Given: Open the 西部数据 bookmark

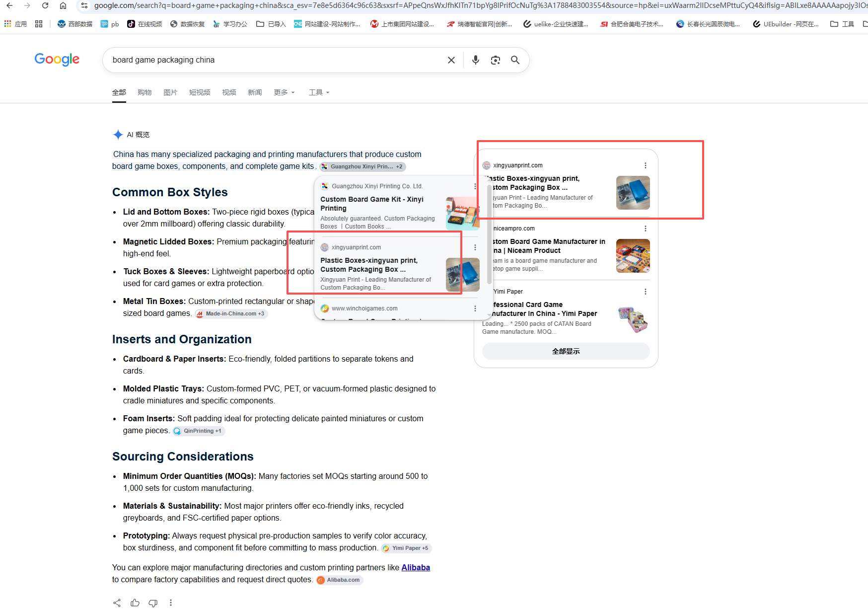Looking at the screenshot, I should 75,24.
